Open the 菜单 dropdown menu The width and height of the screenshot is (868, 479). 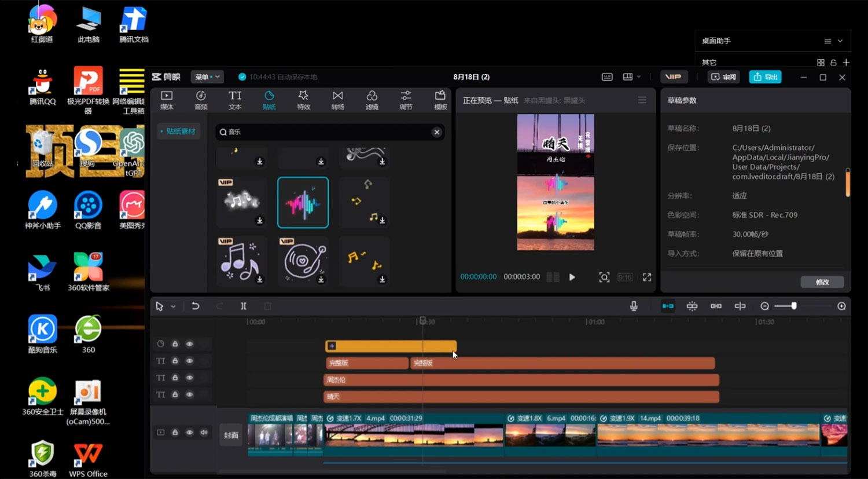click(207, 76)
